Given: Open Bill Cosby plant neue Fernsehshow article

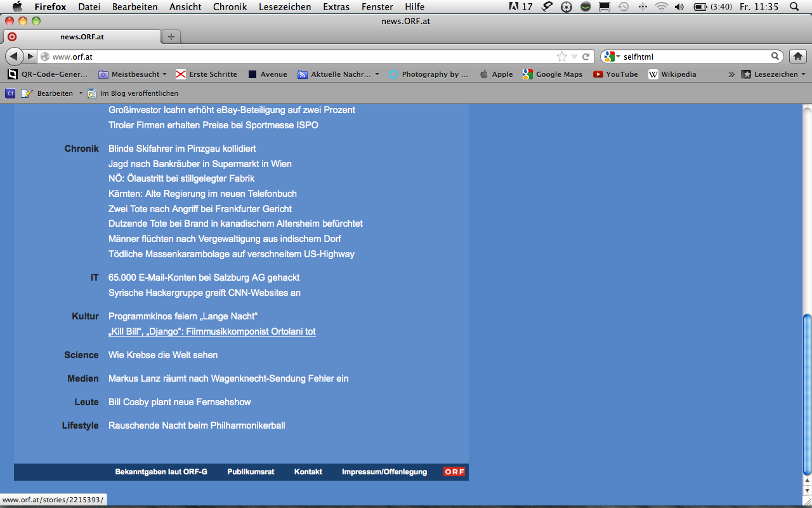Looking at the screenshot, I should coord(180,402).
